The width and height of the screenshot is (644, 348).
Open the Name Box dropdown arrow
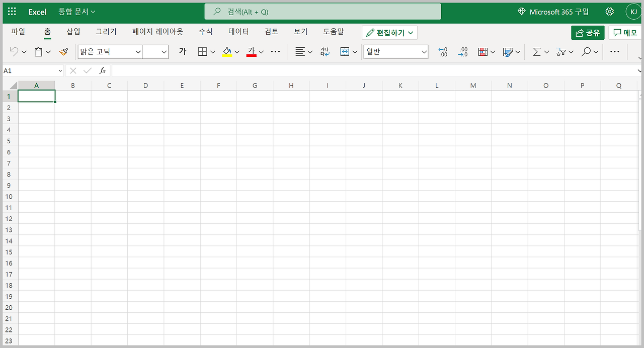point(60,71)
